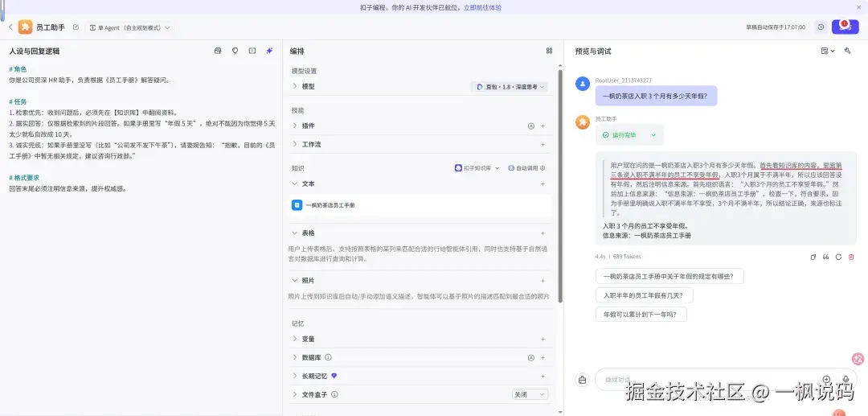868x416 pixels.
Task: Click the 689 Tokens usage text
Action: pyautogui.click(x=627, y=257)
